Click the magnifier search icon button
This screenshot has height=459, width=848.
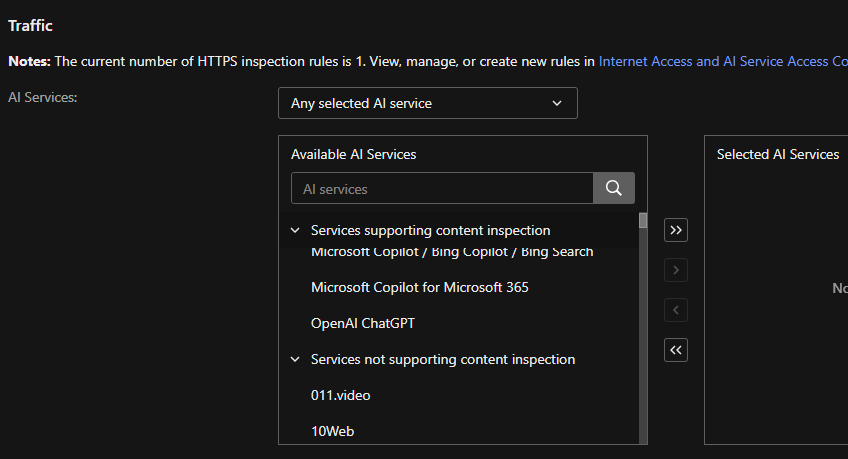click(x=614, y=188)
